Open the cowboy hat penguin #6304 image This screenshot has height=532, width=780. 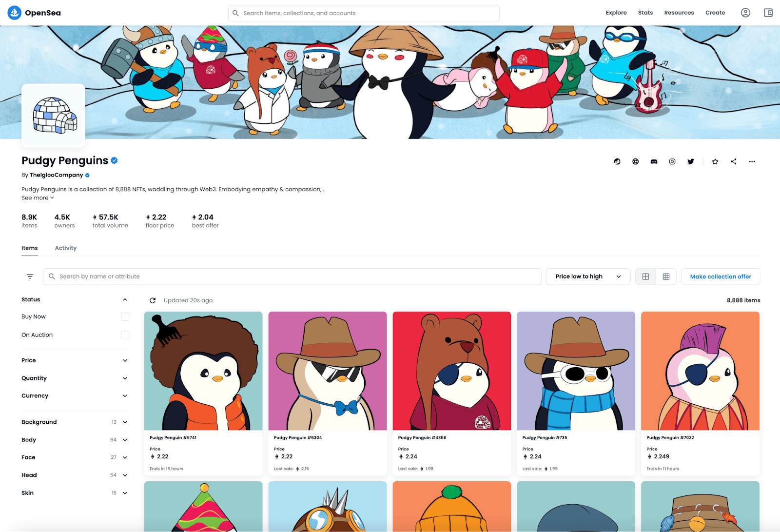pyautogui.click(x=328, y=371)
